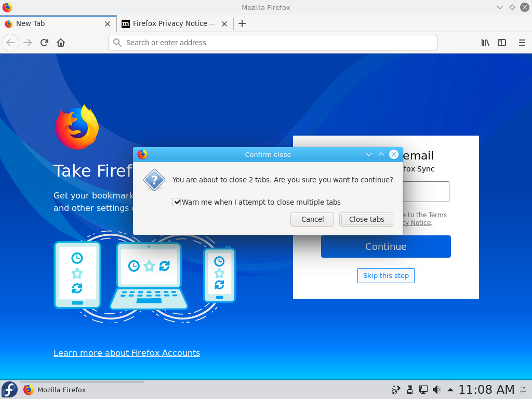The height and width of the screenshot is (399, 532).
Task: Cancel the Confirm close dialog
Action: pyautogui.click(x=312, y=220)
